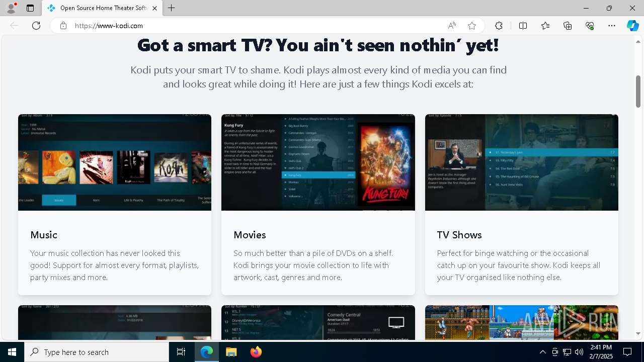
Task: Enable split screen view
Action: (523, 26)
